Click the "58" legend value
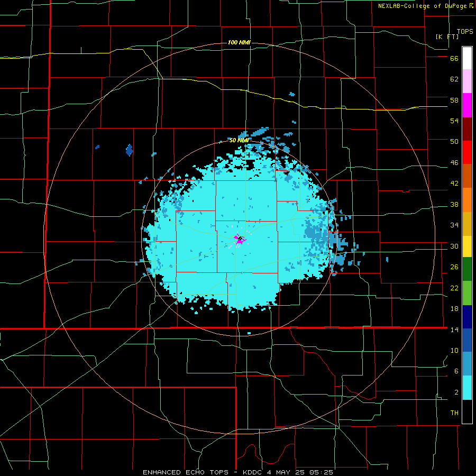 pyautogui.click(x=454, y=100)
